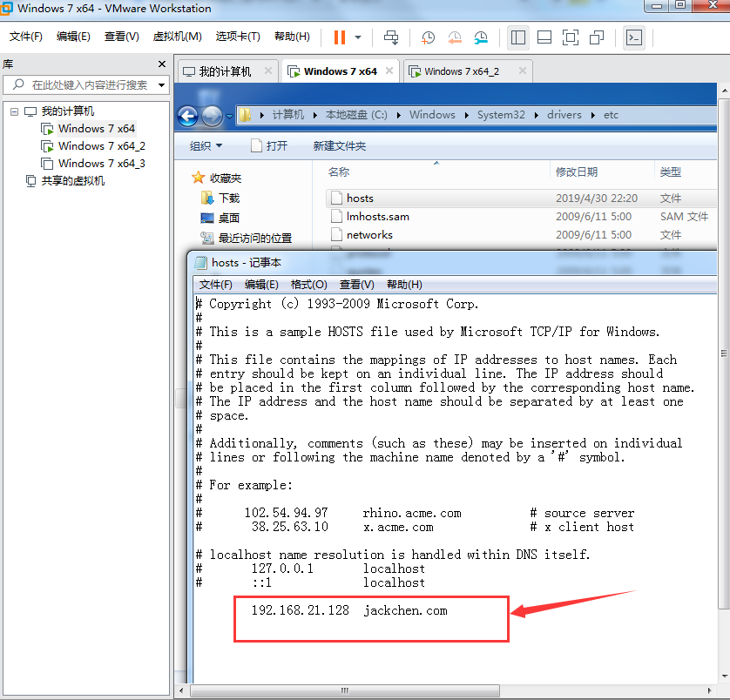Select Windows 7 x64_2 in the library
Screen dimensions: 730x700
coord(102,146)
